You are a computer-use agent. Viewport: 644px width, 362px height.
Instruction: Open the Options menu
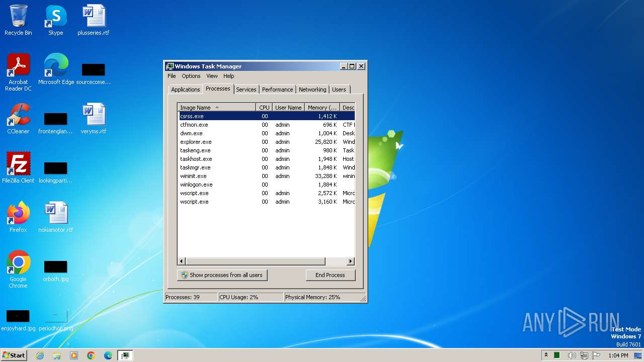(191, 76)
